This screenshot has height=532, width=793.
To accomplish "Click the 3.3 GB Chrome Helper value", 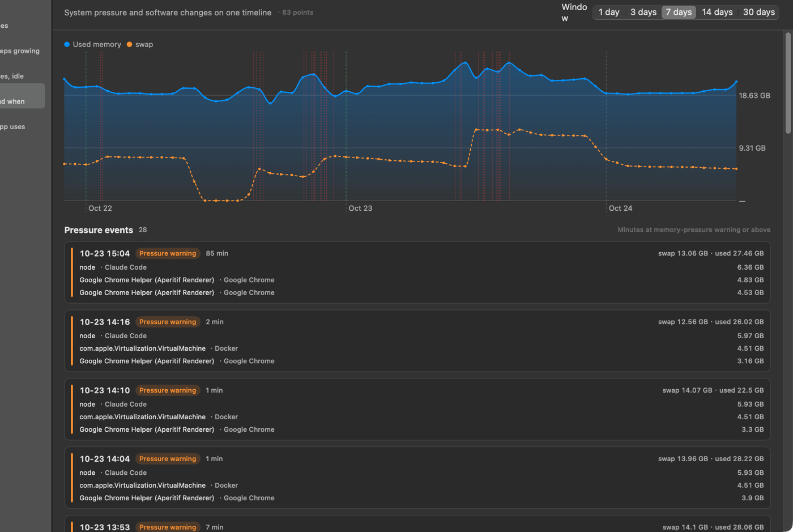I will tap(753, 429).
